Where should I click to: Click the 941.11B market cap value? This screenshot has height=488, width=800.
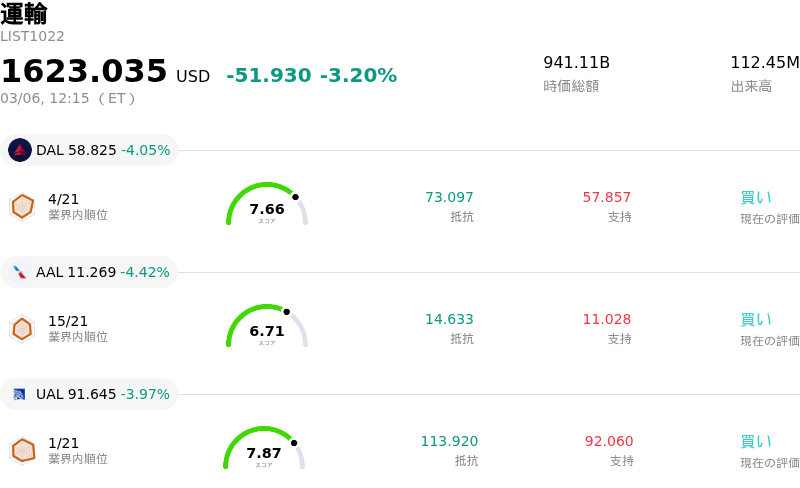click(x=576, y=63)
